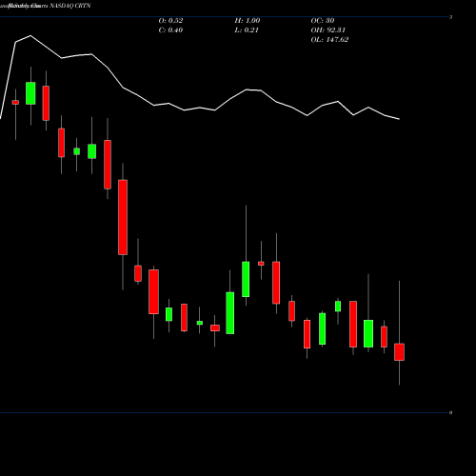
Task: Select the open value O: 0.52
Action: (170, 21)
